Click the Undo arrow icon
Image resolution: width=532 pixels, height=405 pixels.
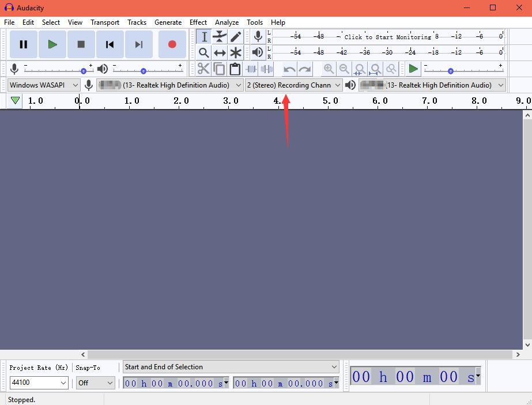tap(289, 69)
